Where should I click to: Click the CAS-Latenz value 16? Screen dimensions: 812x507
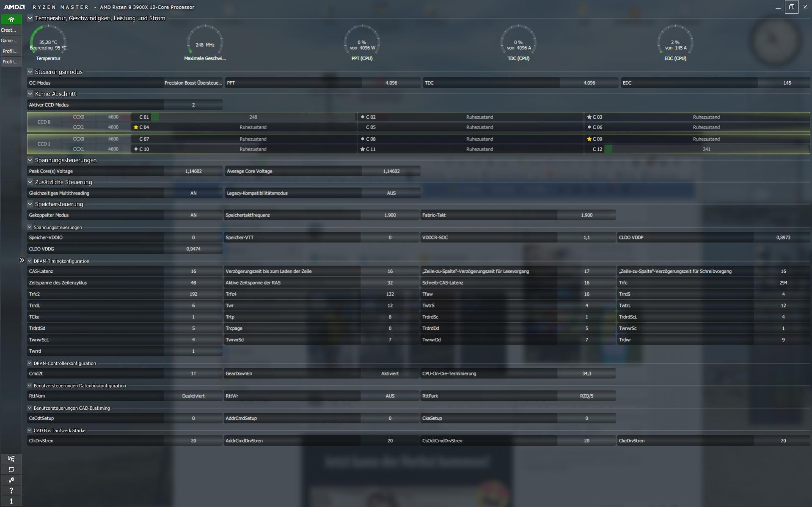193,271
